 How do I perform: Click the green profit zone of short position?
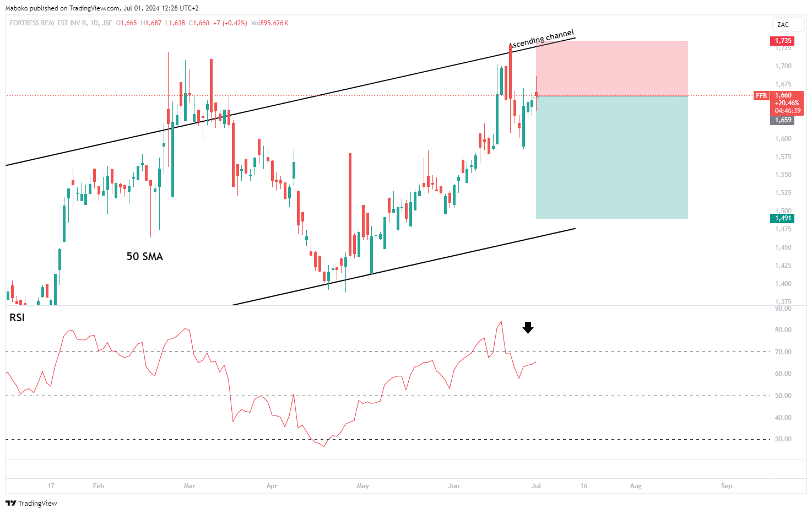[611, 157]
